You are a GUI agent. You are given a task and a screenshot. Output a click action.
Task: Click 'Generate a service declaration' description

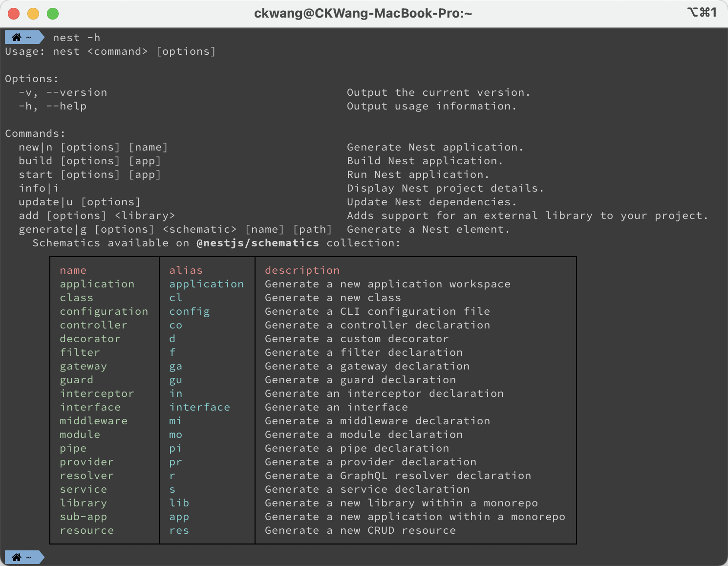click(x=367, y=489)
